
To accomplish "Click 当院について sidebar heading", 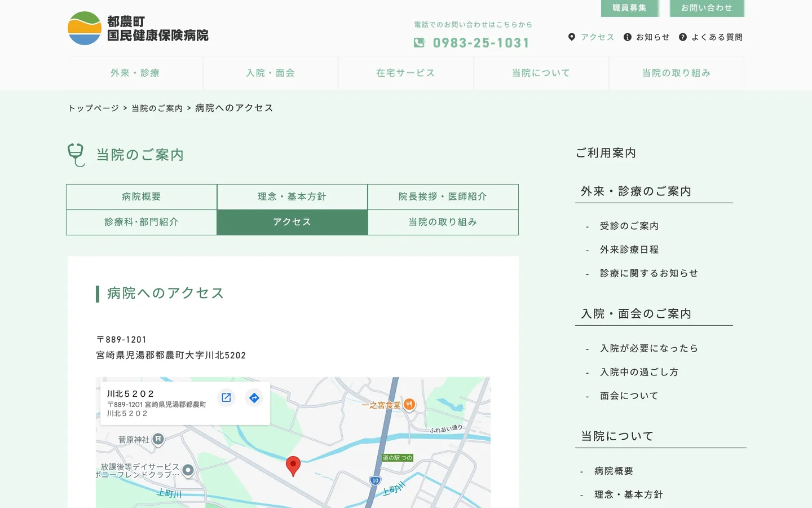I will coord(617,436).
